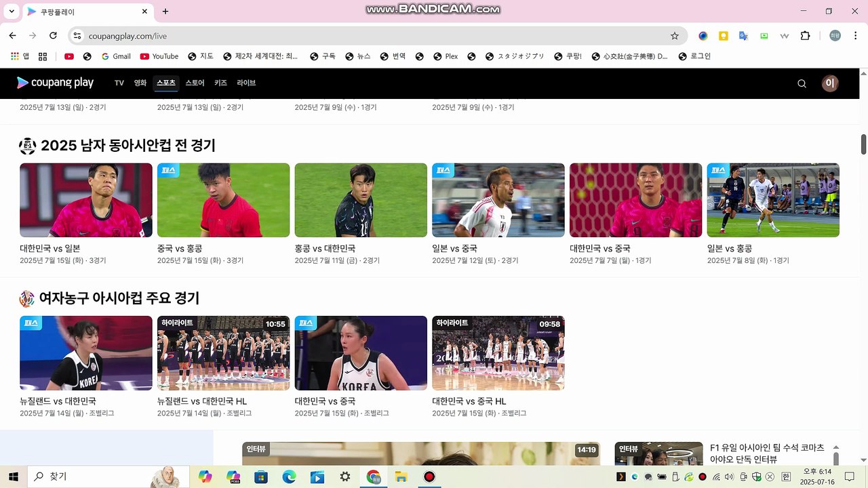The image size is (868, 488).
Task: Open File Explorer from the taskbar
Action: pos(401,476)
